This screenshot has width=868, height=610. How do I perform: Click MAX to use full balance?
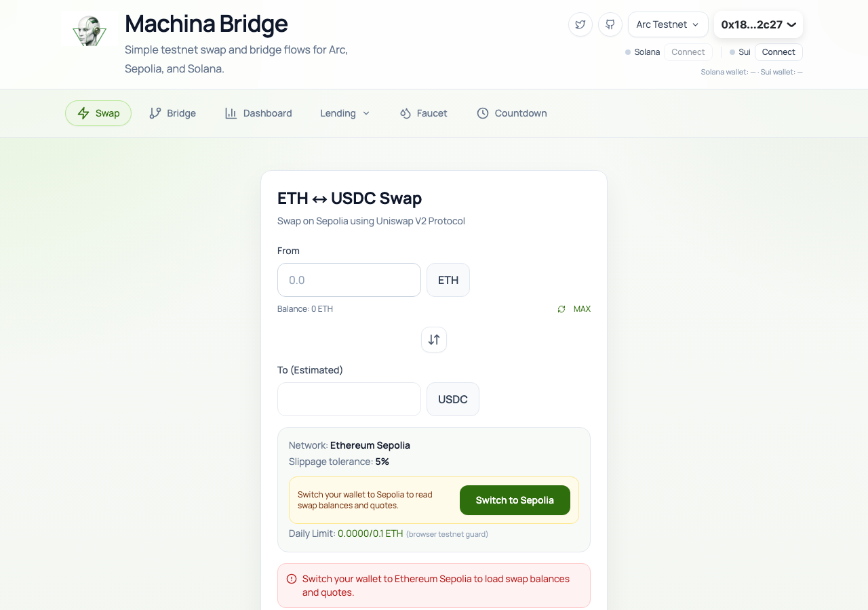click(x=582, y=309)
